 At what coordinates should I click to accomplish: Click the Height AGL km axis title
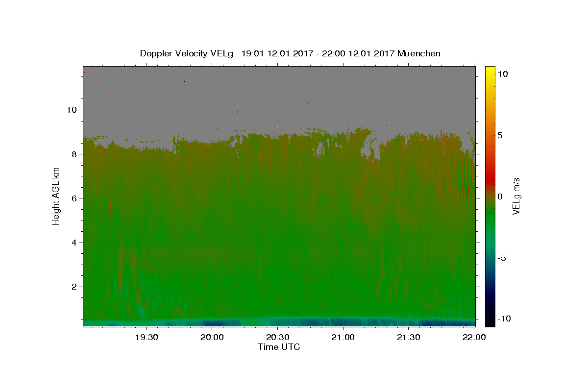56,196
